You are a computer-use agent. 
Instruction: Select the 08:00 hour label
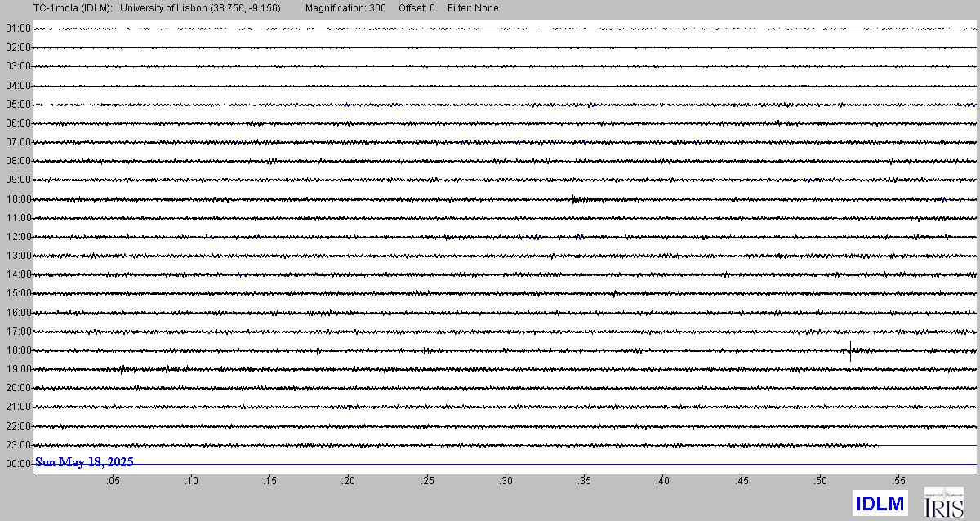[x=18, y=161]
